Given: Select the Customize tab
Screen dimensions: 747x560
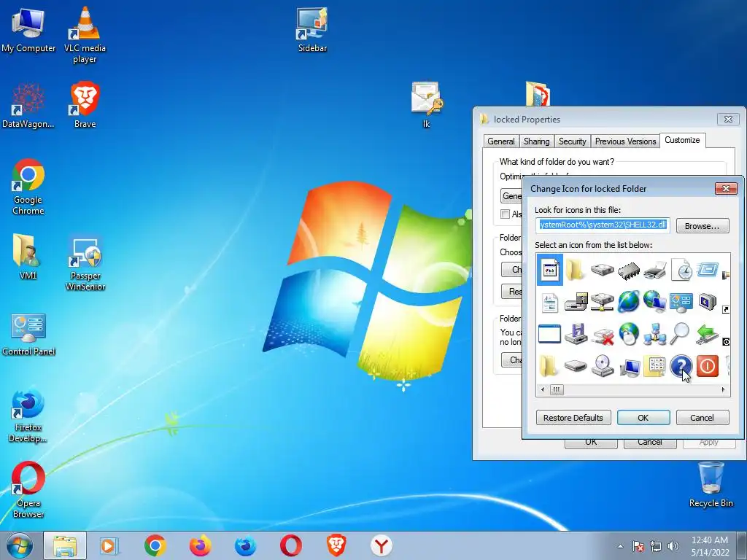Looking at the screenshot, I should (682, 140).
